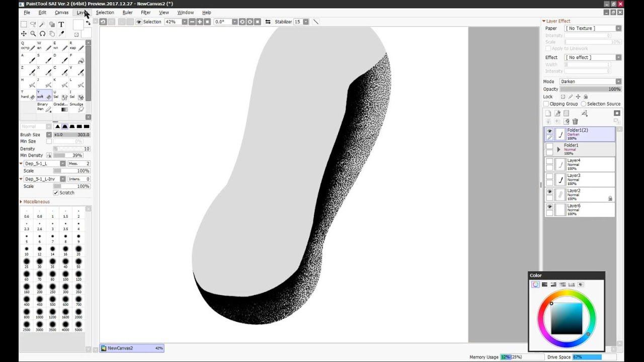Screen dimensions: 644x362
Task: Open the Window menu
Action: click(x=186, y=12)
